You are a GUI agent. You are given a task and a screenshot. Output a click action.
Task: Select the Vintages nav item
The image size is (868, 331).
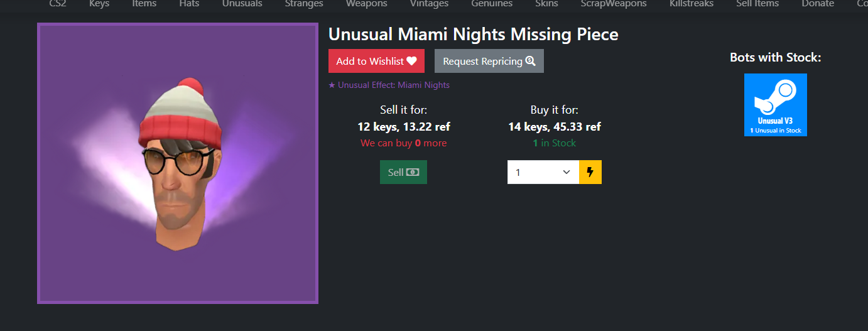tap(430, 4)
